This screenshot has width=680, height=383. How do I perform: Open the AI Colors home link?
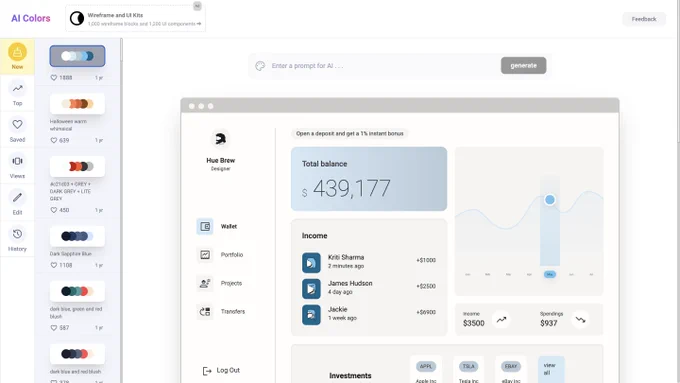point(31,18)
